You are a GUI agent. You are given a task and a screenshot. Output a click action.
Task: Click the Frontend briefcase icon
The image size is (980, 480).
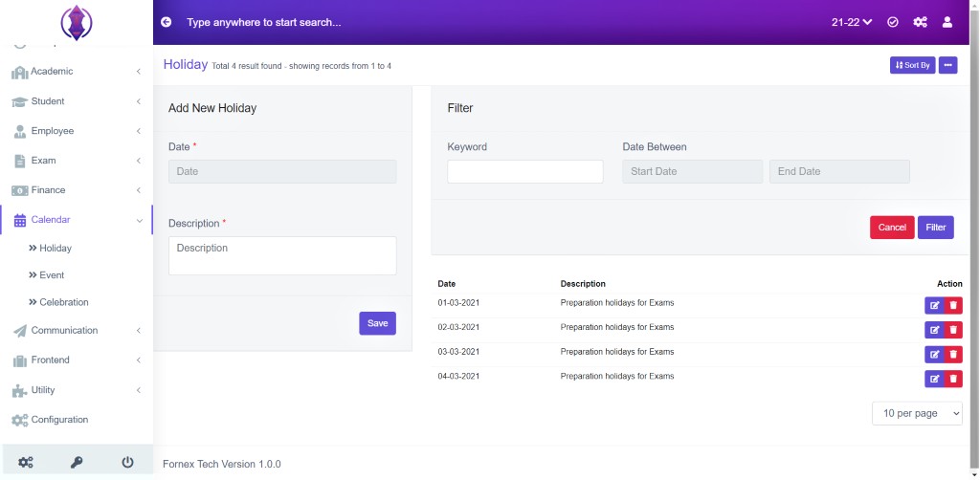click(20, 360)
